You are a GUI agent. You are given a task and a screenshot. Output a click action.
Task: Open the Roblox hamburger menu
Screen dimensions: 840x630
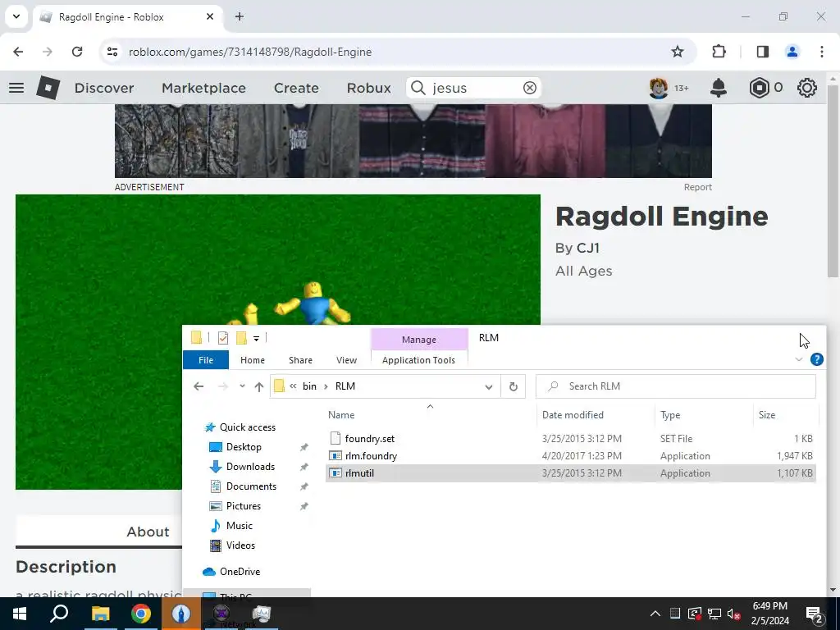(x=16, y=88)
